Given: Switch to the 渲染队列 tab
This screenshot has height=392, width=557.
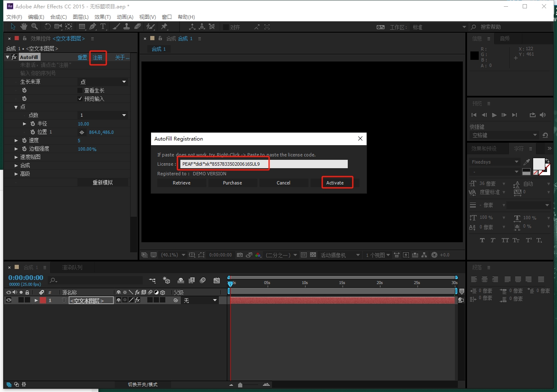Looking at the screenshot, I should pyautogui.click(x=72, y=267).
